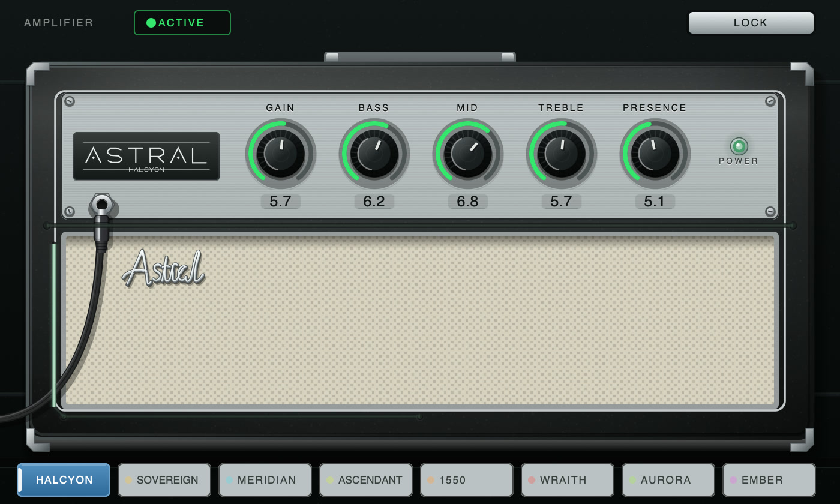Click the treble value 5.7 readout
The image size is (840, 504).
(562, 202)
